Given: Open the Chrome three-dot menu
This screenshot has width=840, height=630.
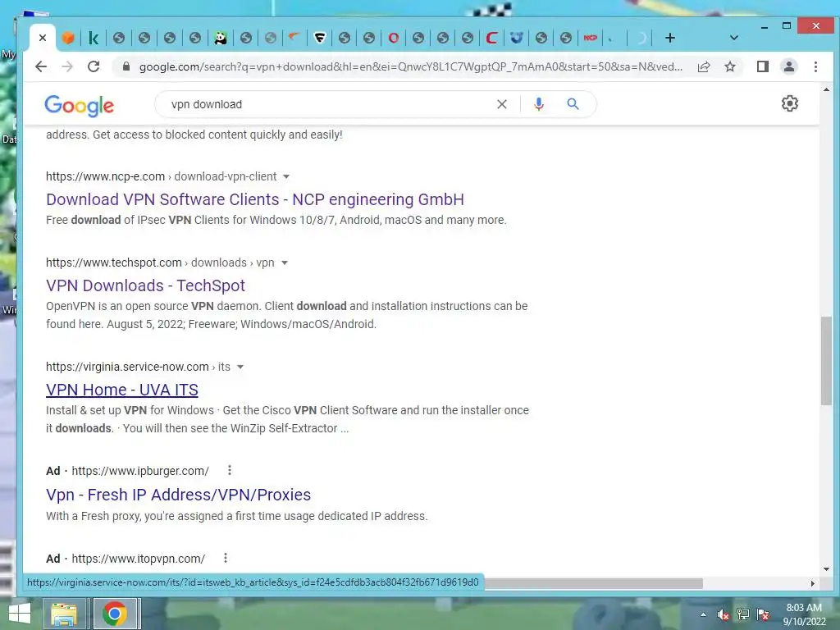Looking at the screenshot, I should pyautogui.click(x=815, y=66).
